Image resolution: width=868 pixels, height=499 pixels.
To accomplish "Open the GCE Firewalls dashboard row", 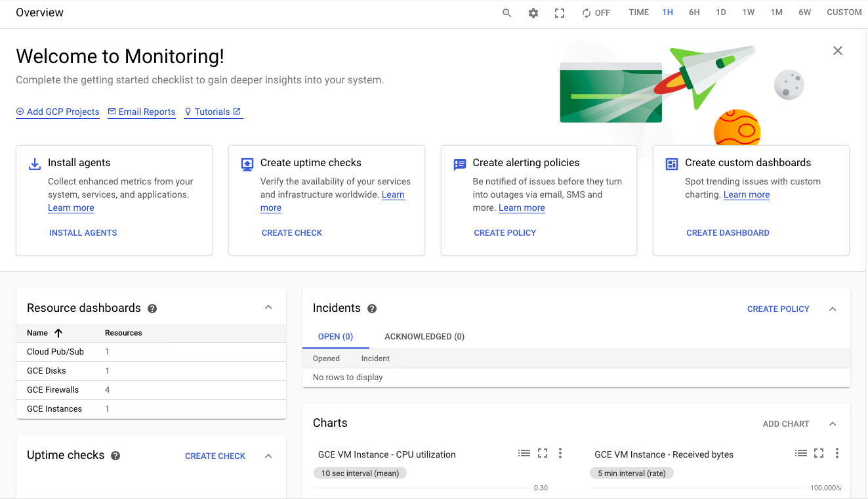I will 151,390.
